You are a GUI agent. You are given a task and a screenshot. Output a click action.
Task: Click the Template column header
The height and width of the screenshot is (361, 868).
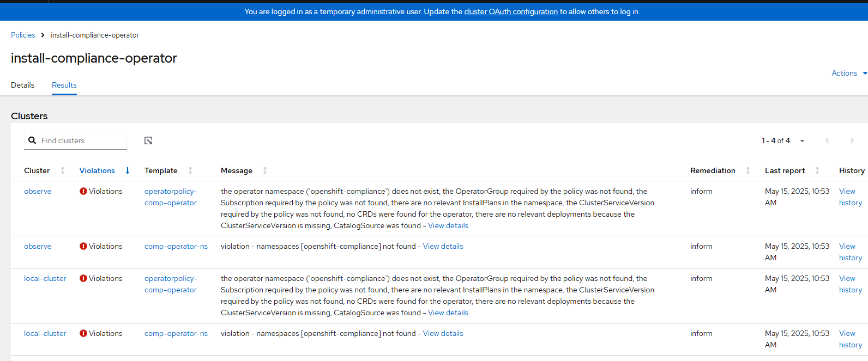tap(161, 170)
